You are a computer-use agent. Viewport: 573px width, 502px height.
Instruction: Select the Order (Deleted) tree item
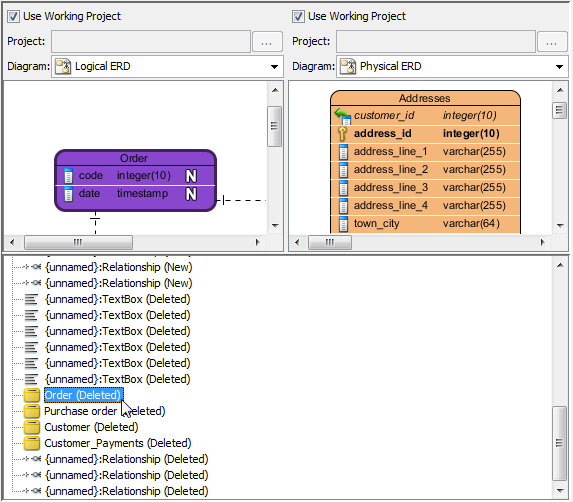tap(84, 395)
